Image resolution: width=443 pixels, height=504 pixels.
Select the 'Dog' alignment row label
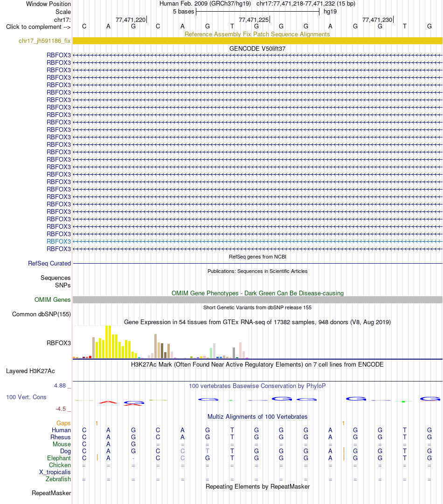point(65,451)
